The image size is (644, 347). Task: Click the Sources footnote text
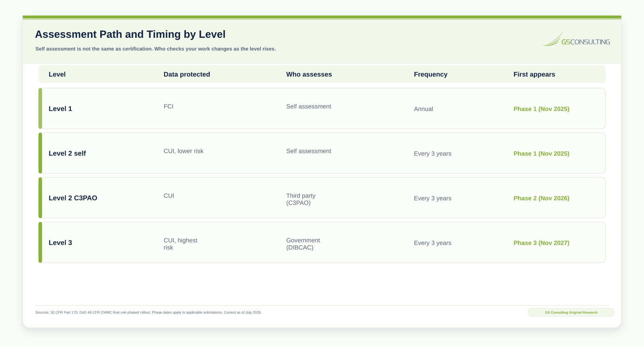pos(149,312)
